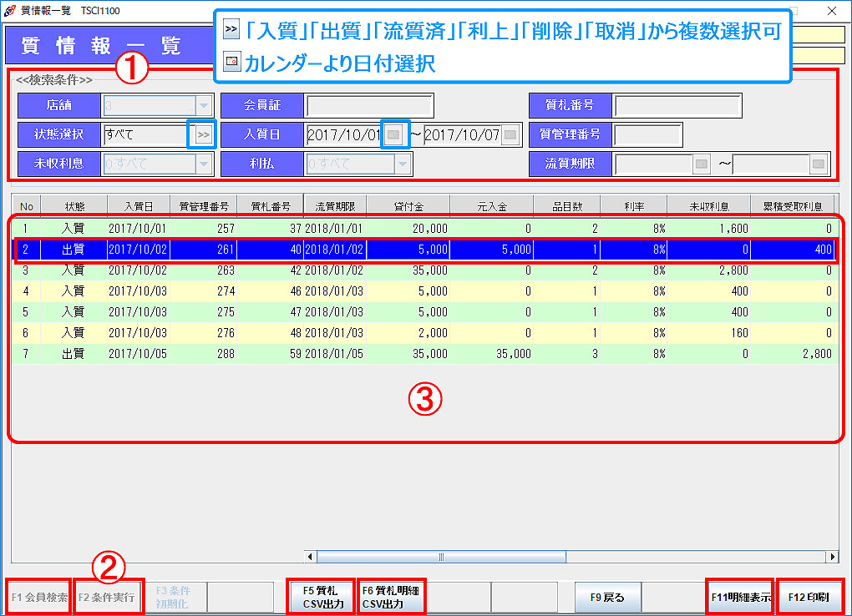Expand the 利払 dropdown
Screen dimensions: 852x616
(x=403, y=164)
